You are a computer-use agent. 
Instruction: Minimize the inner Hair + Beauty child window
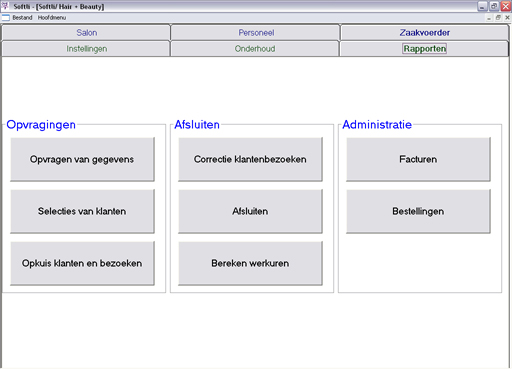[x=489, y=18]
